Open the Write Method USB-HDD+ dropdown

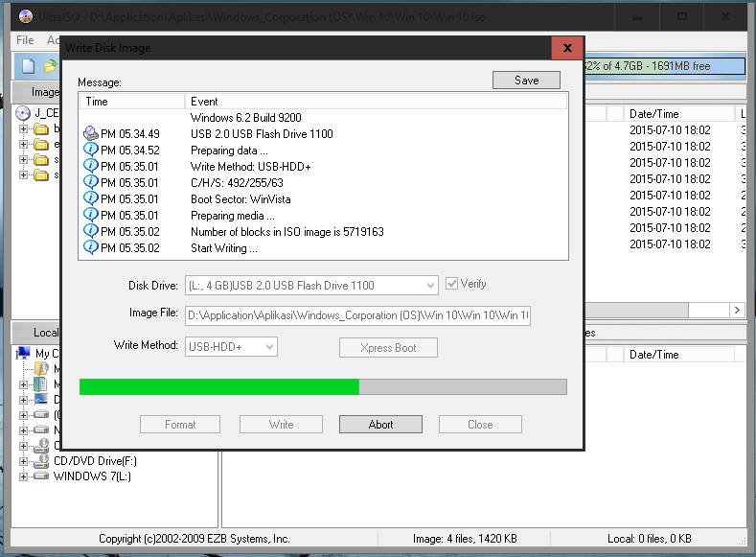pos(269,347)
